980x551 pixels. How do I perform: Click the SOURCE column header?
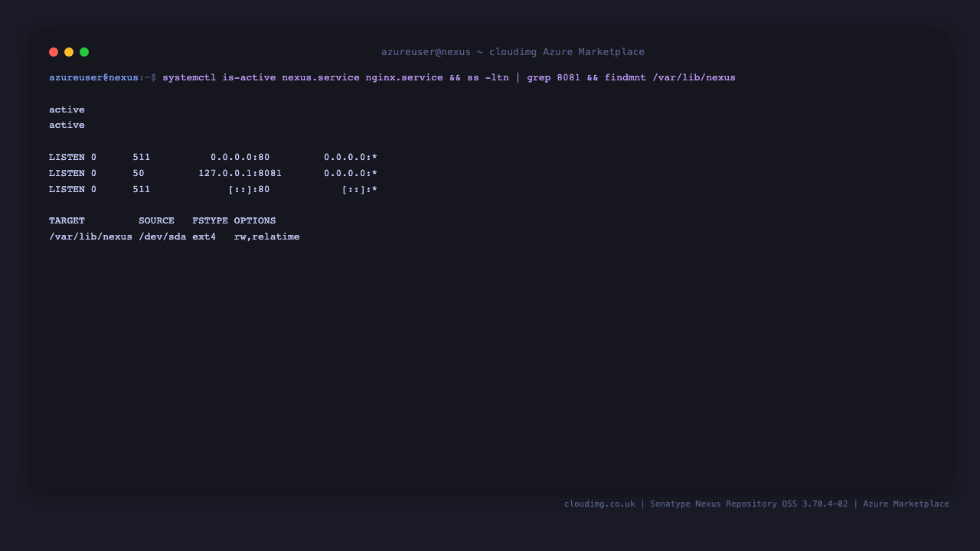click(156, 220)
